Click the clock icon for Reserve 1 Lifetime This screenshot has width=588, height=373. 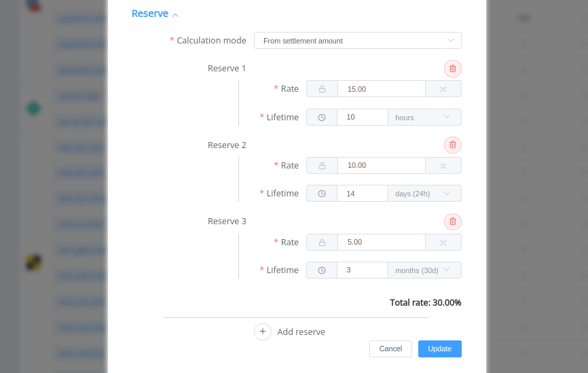(322, 118)
